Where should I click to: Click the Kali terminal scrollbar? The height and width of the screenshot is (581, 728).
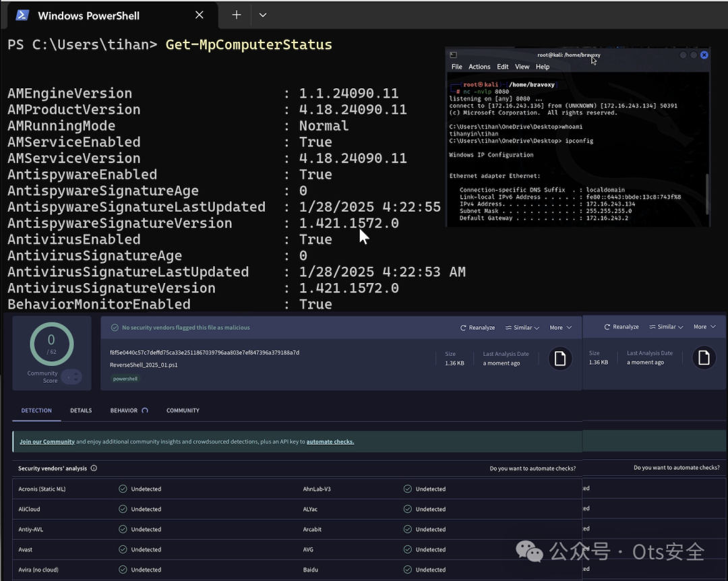(707, 193)
